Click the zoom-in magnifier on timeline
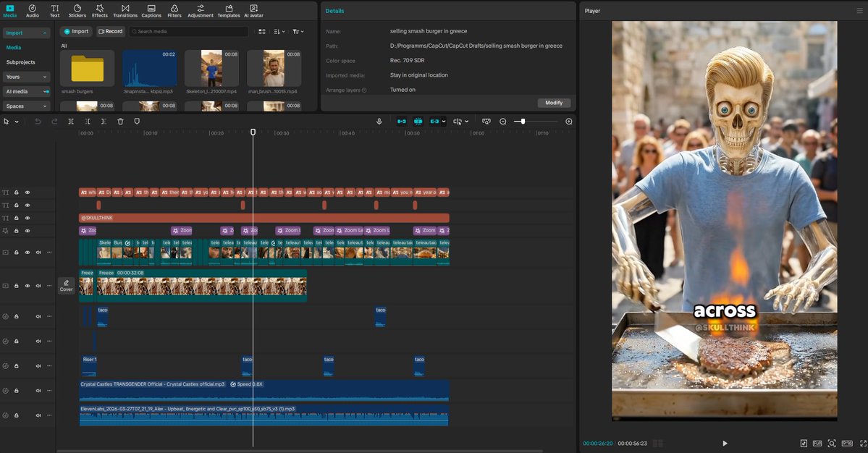This screenshot has width=868, height=453. [569, 122]
